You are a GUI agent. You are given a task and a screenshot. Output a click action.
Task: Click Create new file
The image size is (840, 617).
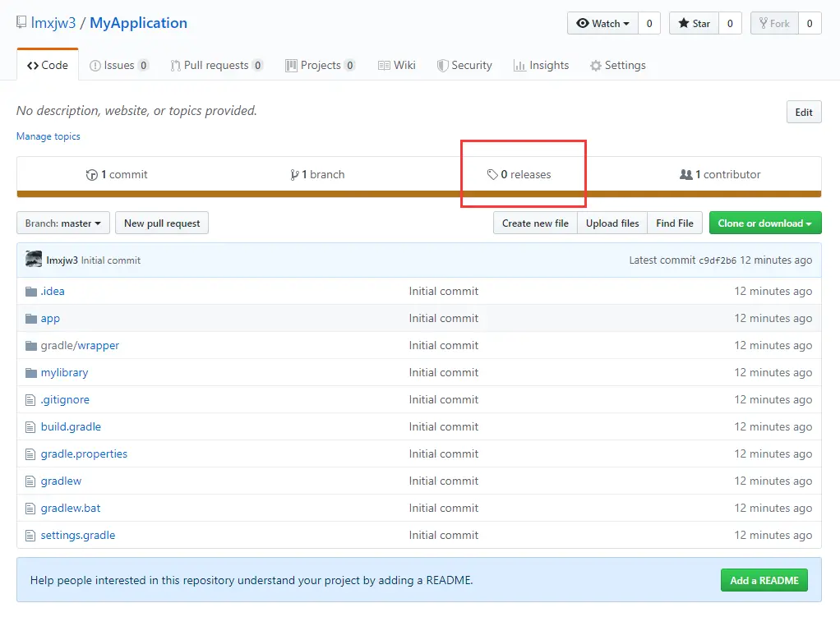coord(535,223)
